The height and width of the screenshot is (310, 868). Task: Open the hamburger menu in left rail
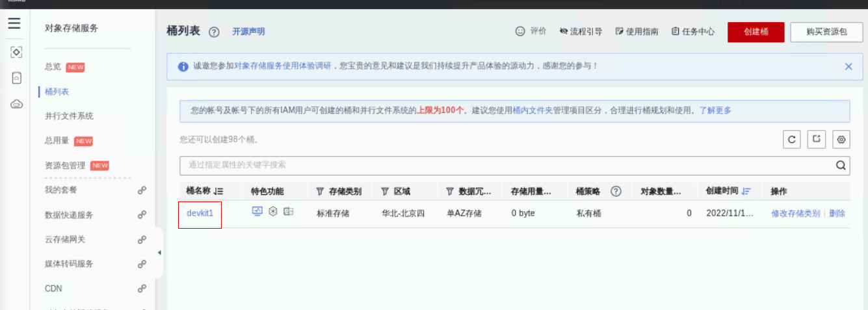(x=14, y=24)
